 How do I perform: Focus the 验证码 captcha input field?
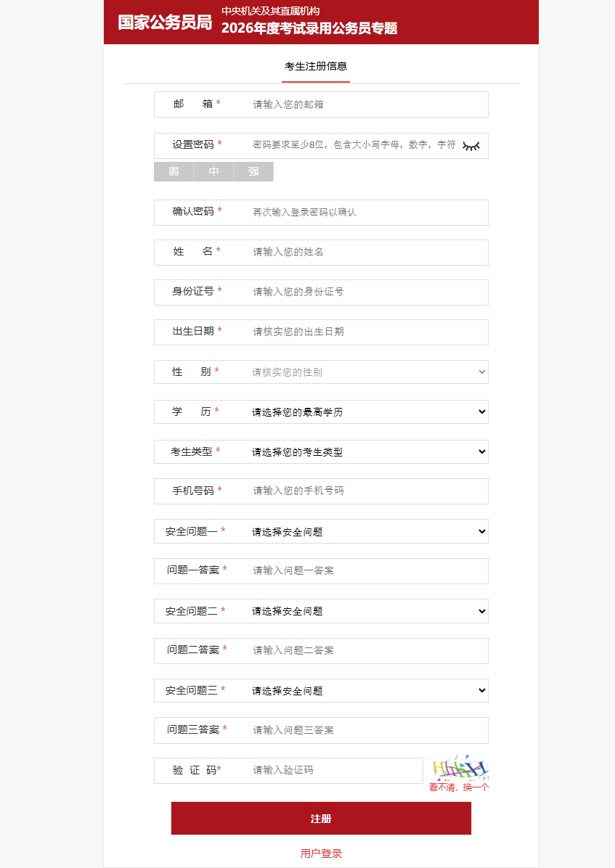334,770
